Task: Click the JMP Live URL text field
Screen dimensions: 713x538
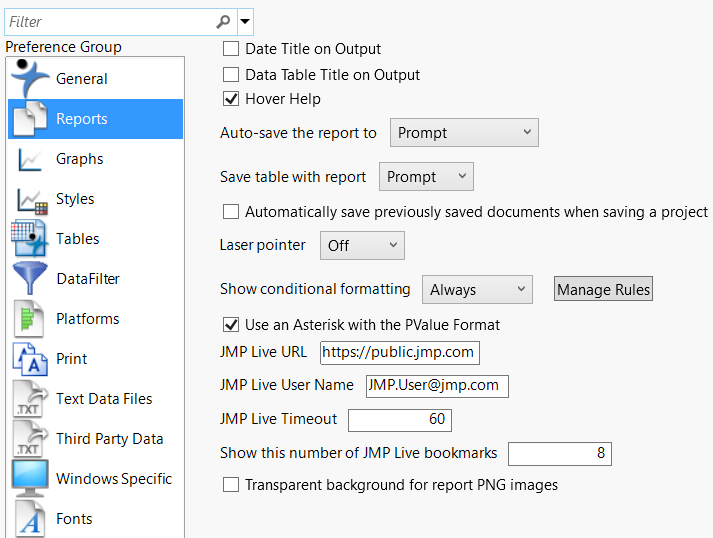Action: point(399,352)
